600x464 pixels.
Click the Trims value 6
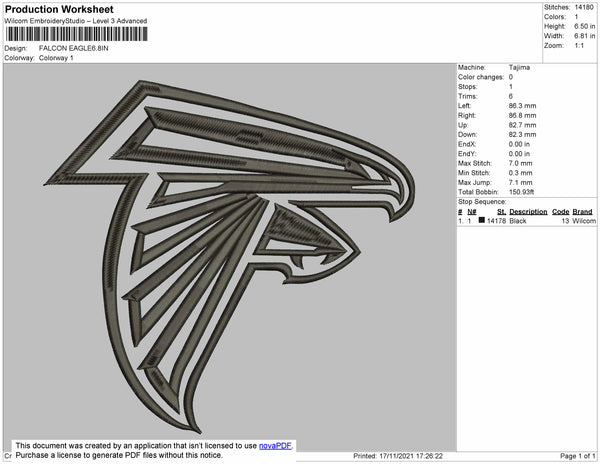point(510,96)
